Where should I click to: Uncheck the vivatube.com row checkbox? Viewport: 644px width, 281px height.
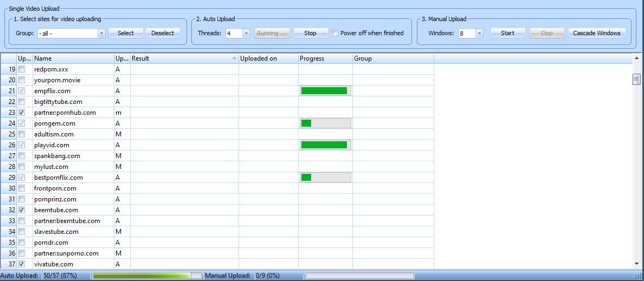(22, 264)
